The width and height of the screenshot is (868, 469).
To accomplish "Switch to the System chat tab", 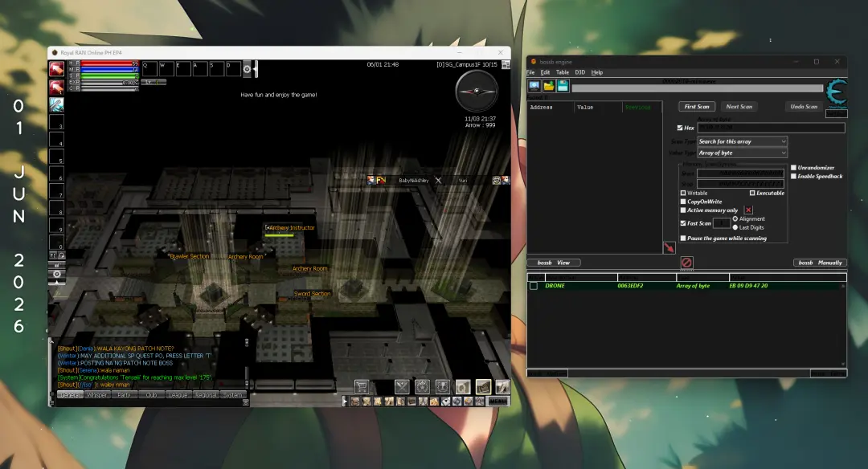I will (x=233, y=395).
